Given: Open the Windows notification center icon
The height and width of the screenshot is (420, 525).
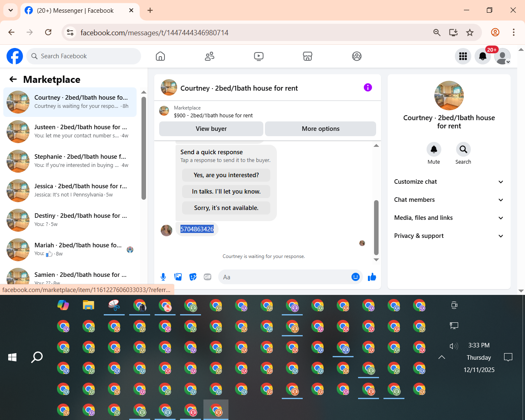Looking at the screenshot, I should tap(508, 357).
